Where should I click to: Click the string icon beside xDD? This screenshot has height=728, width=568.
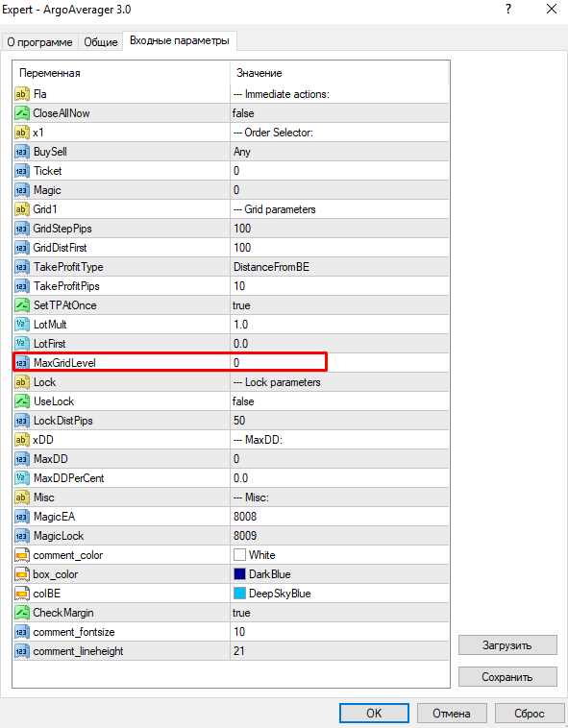(x=21, y=440)
